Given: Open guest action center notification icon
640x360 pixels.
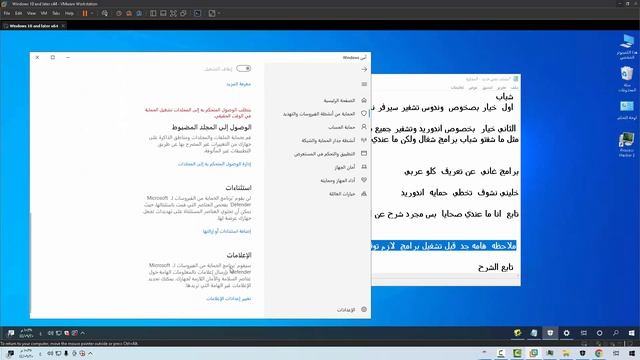Looking at the screenshot, I should 11,333.
